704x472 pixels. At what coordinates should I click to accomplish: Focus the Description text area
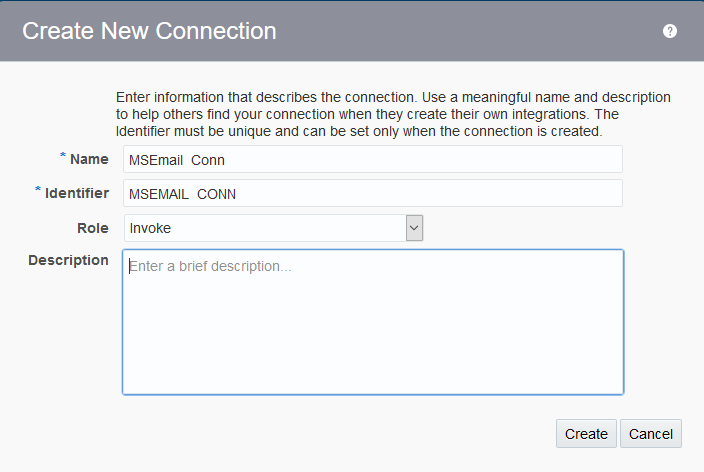[372, 330]
